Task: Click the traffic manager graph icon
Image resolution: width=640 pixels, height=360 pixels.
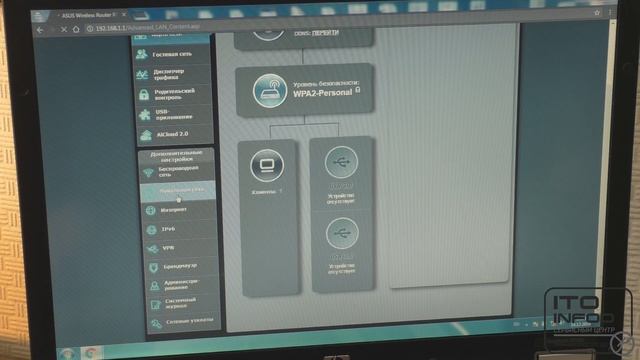Action: 142,75
